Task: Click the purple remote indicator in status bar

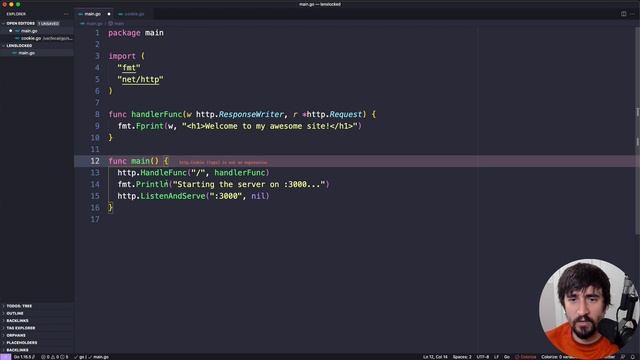Action: (5, 357)
